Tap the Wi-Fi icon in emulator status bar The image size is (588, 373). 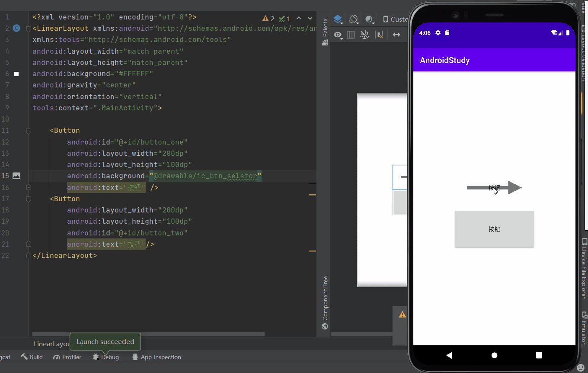(553, 33)
